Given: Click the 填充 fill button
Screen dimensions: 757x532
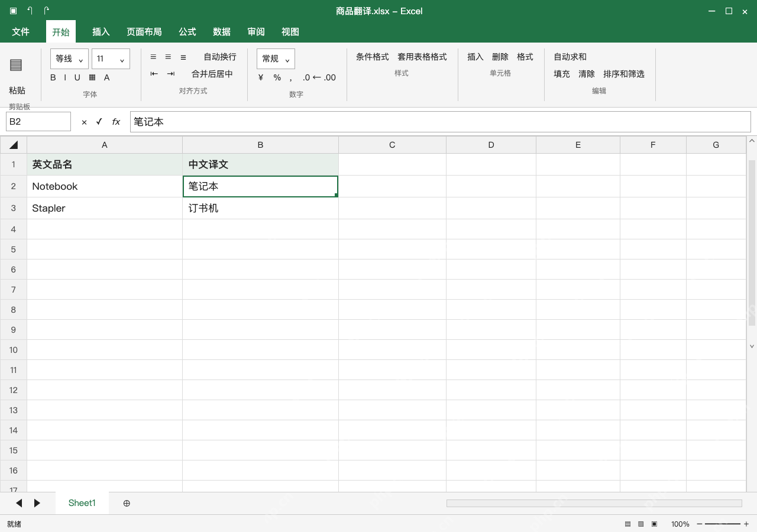Looking at the screenshot, I should [x=562, y=74].
